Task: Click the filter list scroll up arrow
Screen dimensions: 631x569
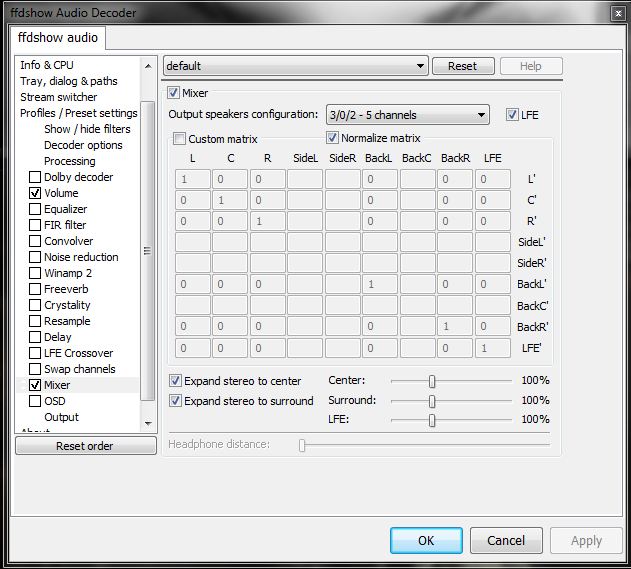Action: (x=148, y=66)
